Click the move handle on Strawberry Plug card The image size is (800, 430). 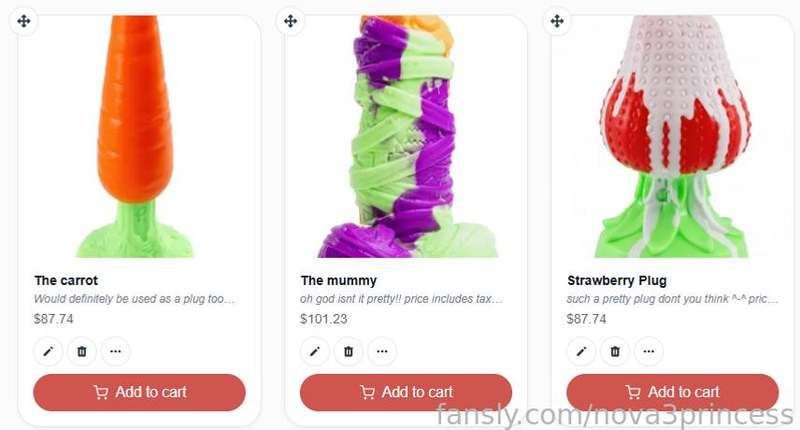(x=557, y=21)
